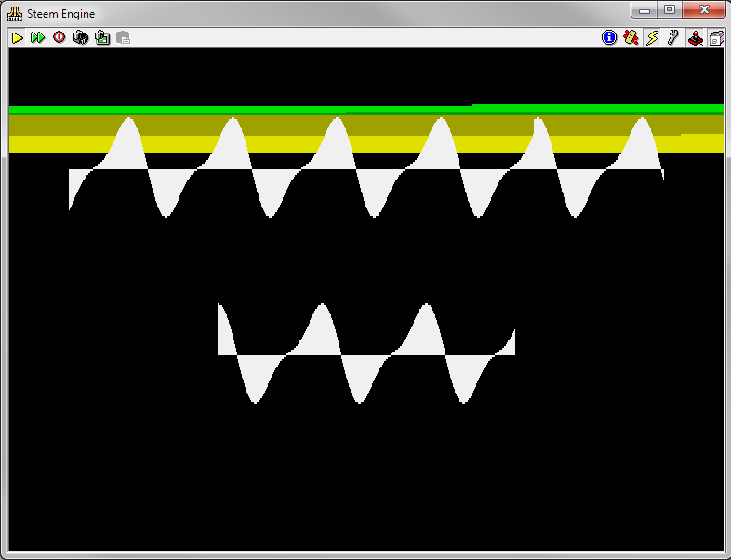Screen dimensions: 731x560
Task: Open the memory snapshots chip icon
Action: [81, 38]
